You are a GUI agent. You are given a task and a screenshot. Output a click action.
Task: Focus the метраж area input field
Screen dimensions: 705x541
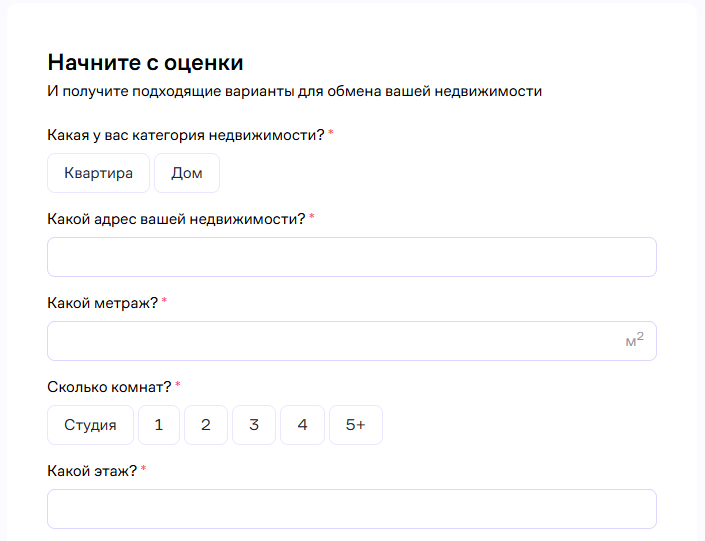click(330, 341)
